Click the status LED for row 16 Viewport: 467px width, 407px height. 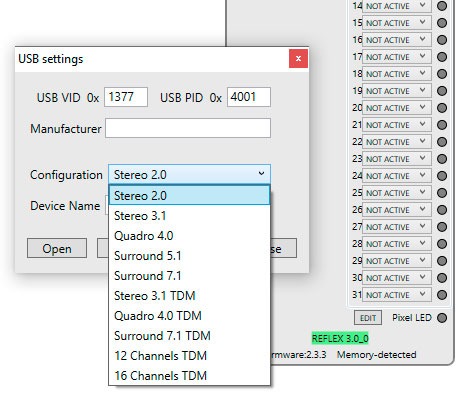click(x=442, y=40)
